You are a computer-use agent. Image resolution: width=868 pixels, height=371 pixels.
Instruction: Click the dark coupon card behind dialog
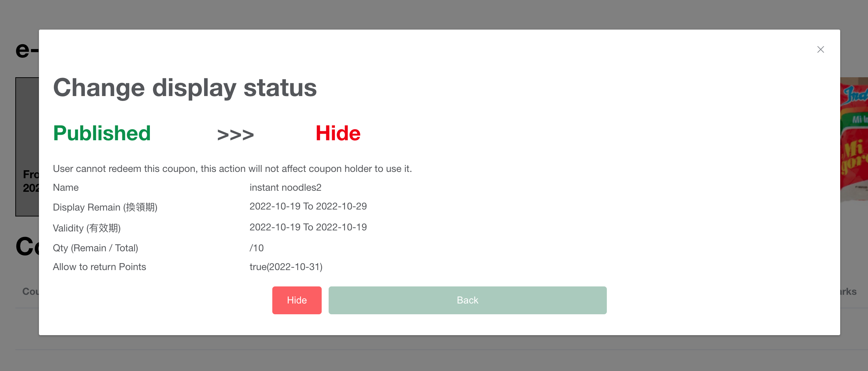tap(27, 139)
